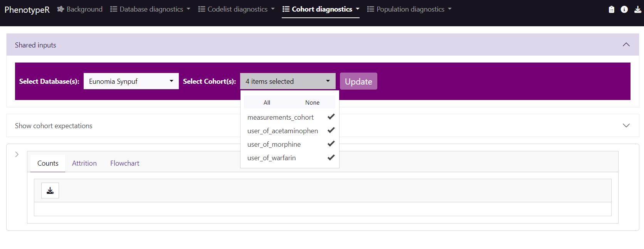
Task: Open the Eunomia Synpuf database dropdown
Action: tap(131, 81)
